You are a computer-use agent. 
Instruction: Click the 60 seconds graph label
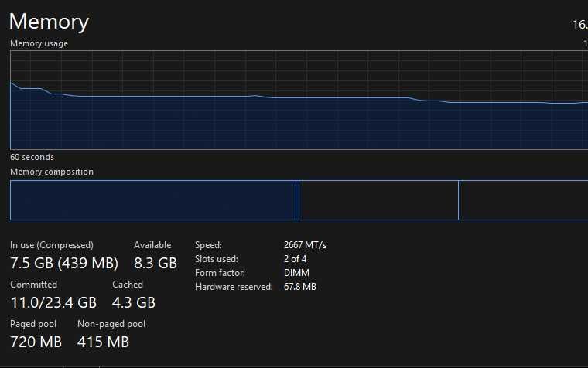pos(32,157)
